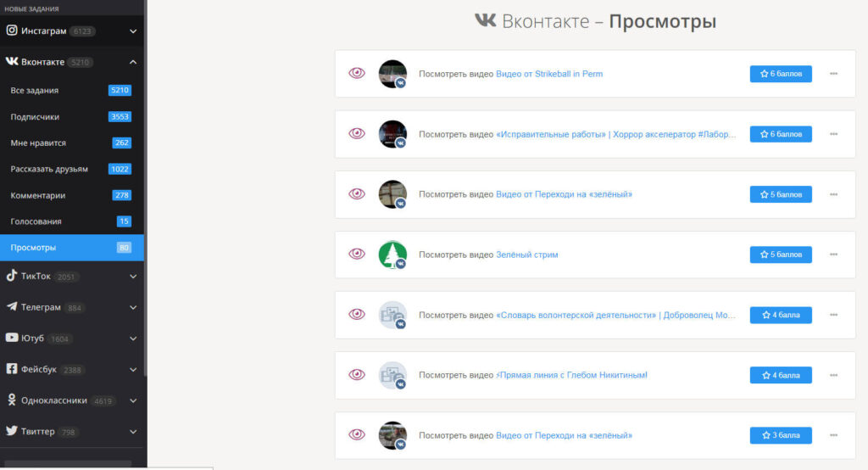Click the Facebook icon in sidebar
The height and width of the screenshot is (470, 868).
click(x=12, y=369)
